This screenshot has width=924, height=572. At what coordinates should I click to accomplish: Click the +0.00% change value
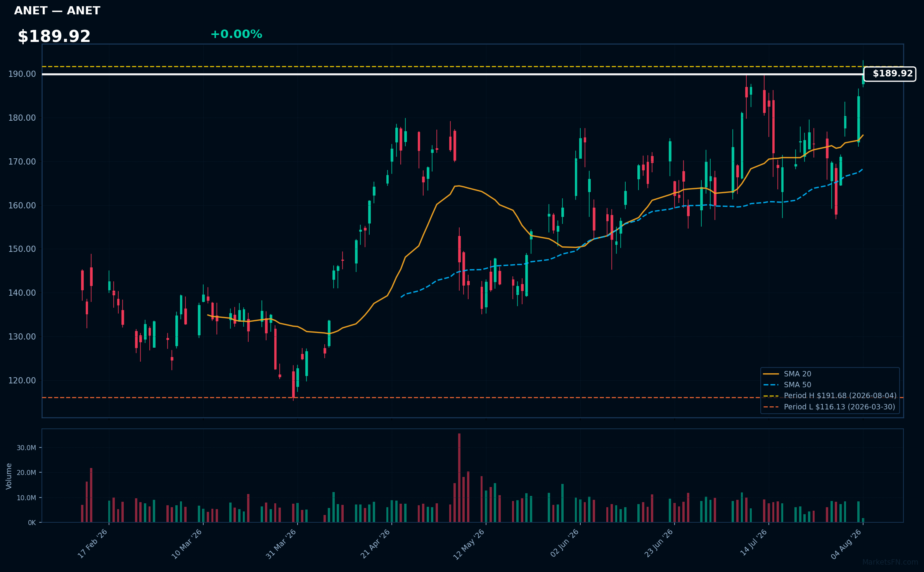(236, 34)
